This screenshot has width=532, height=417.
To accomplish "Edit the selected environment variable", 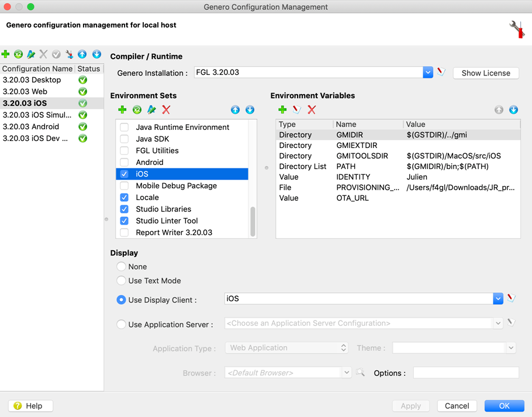I will click(x=297, y=109).
